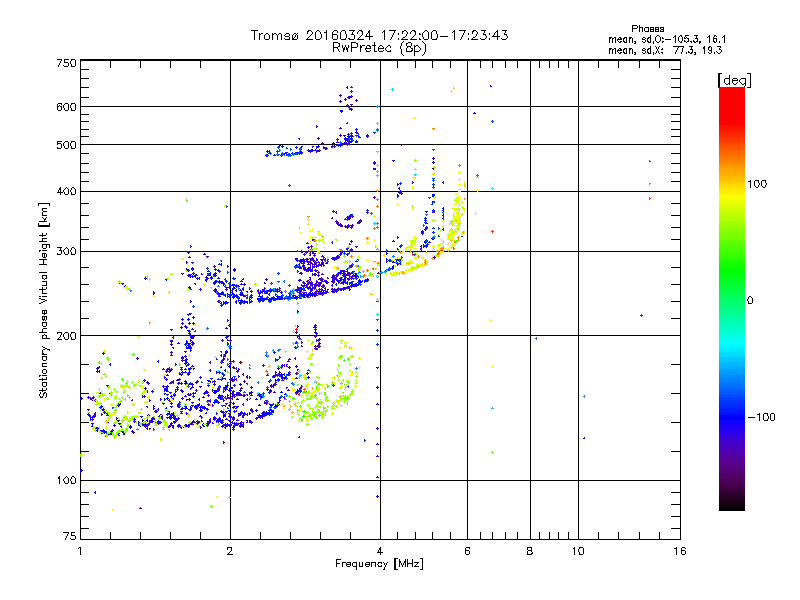
Task: Click the 'Stationary phase Virtual Height [km]' axis label
Action: [43, 300]
